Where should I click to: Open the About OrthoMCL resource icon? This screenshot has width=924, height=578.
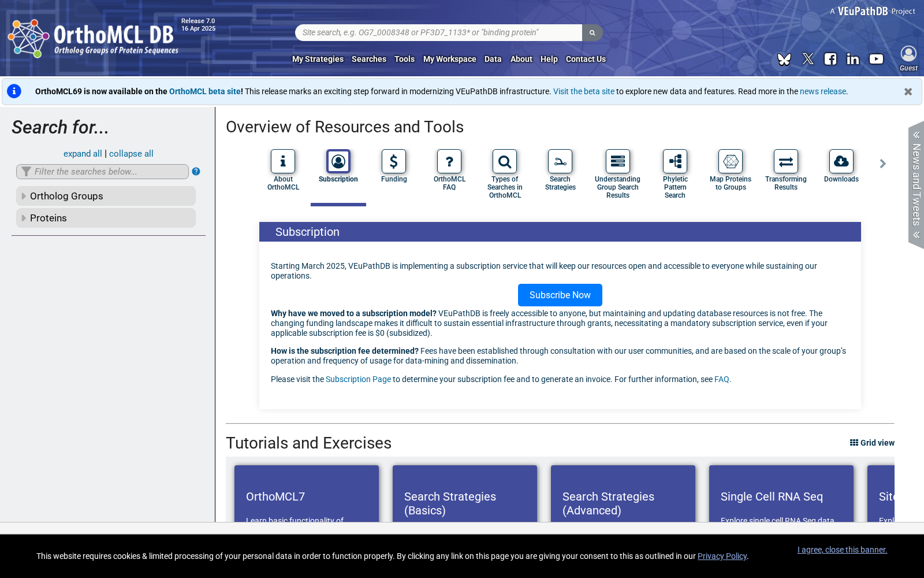click(x=283, y=161)
